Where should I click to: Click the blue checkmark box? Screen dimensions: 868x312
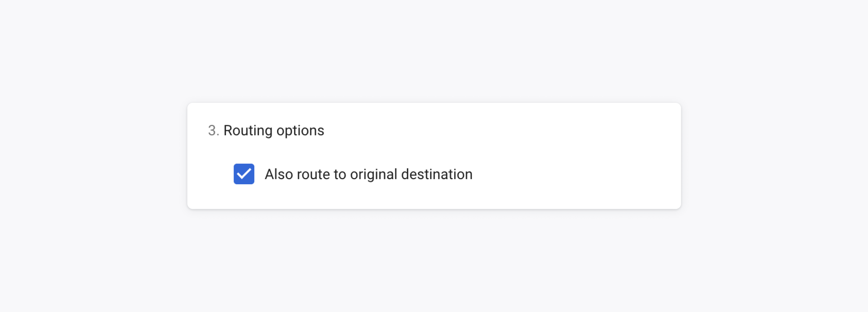point(244,174)
